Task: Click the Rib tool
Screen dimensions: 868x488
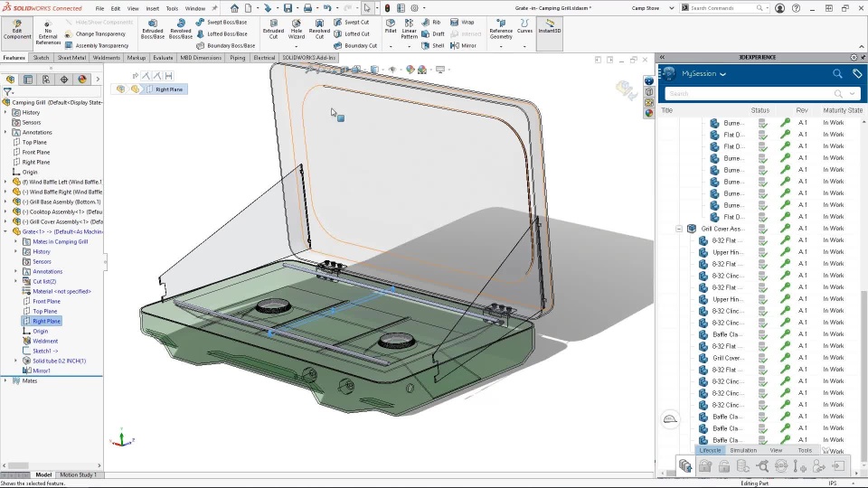Action: 431,22
